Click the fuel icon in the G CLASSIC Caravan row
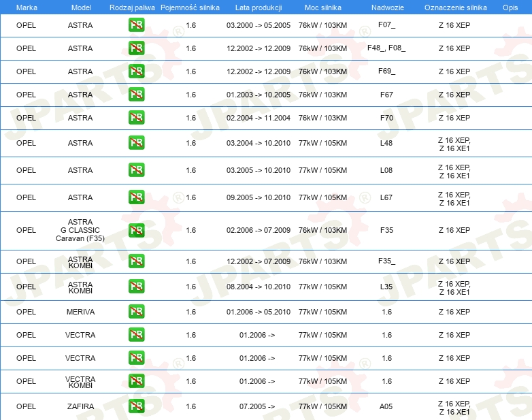Image resolution: width=532 pixels, height=420 pixels. (136, 230)
